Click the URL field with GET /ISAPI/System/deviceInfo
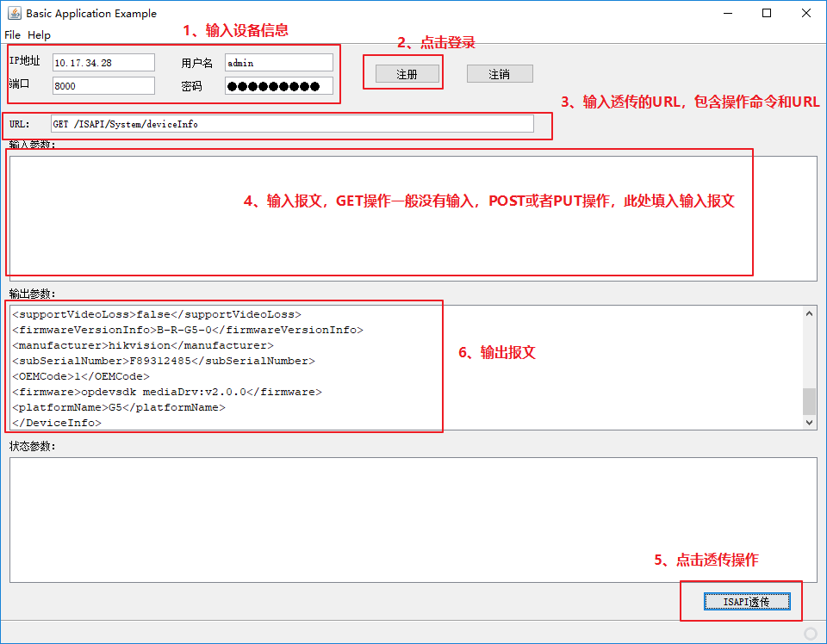827x644 pixels. coord(291,124)
